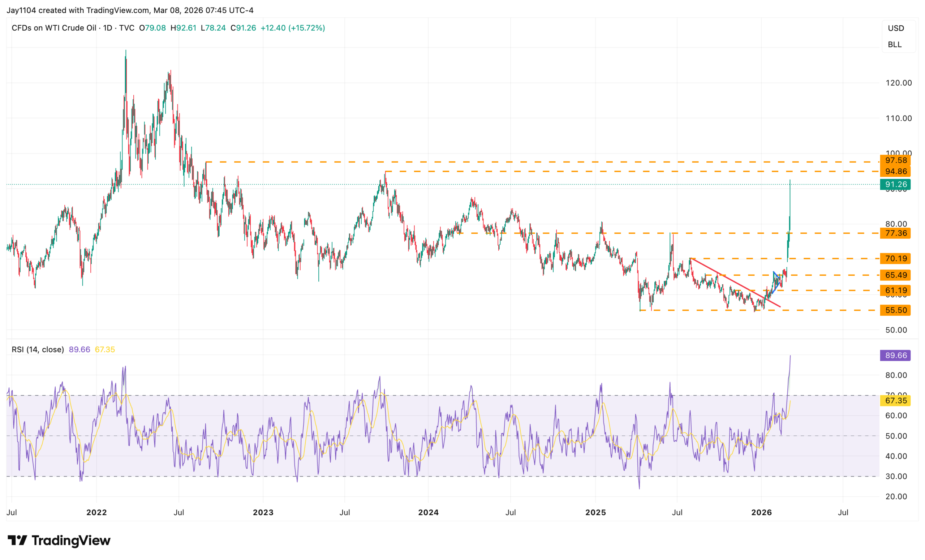Click the 120.00 label on price axis
Image resolution: width=925 pixels, height=560 pixels.
point(898,83)
